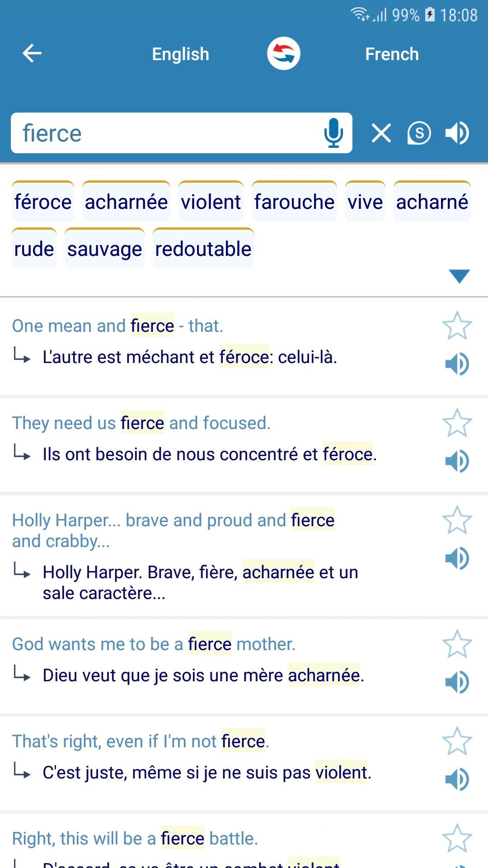
Task: Select the 'redoutable' translation suggestion
Action: pyautogui.click(x=203, y=248)
